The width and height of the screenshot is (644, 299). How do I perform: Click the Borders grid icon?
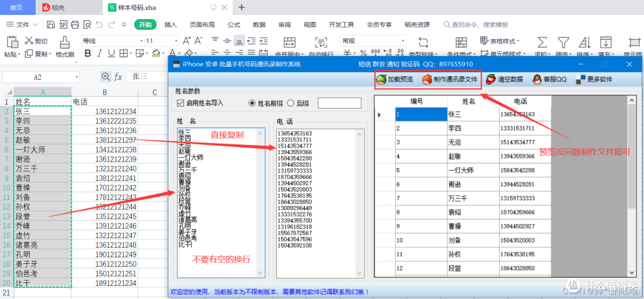pos(123,54)
